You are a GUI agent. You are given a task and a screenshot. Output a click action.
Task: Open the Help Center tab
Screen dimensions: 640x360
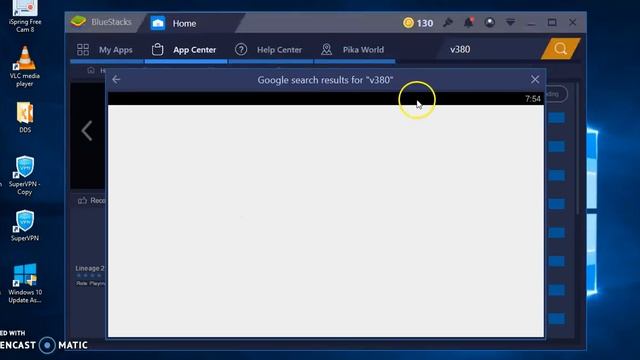pos(269,50)
